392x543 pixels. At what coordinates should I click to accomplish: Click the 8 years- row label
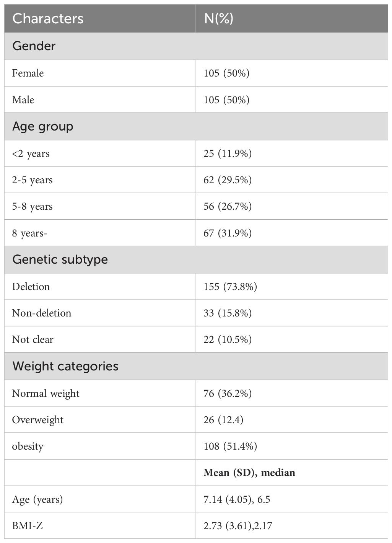click(29, 233)
